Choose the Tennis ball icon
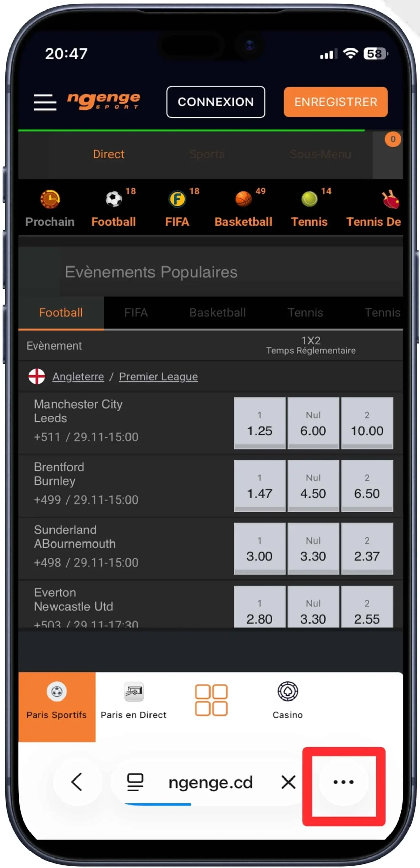420x868 pixels. (x=309, y=199)
